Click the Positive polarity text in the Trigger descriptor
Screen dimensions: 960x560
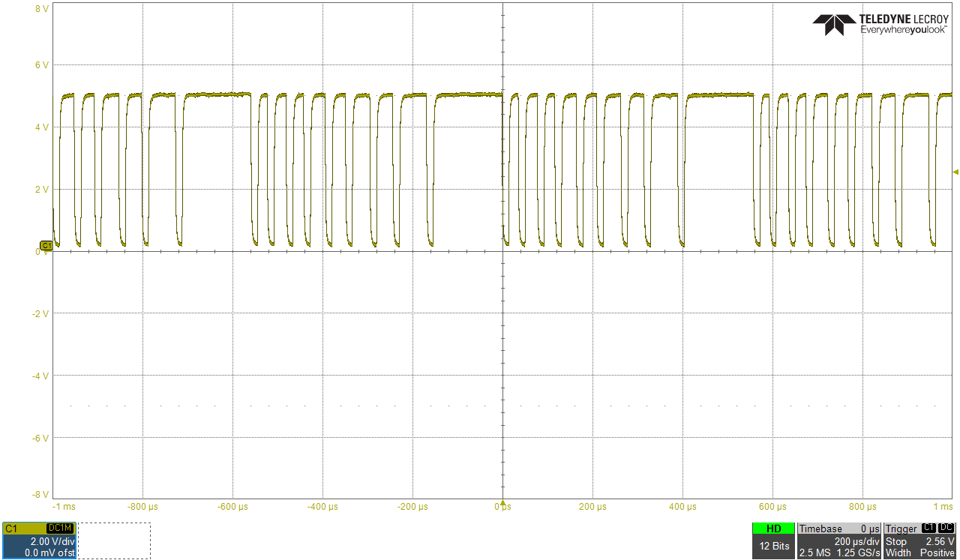938,553
